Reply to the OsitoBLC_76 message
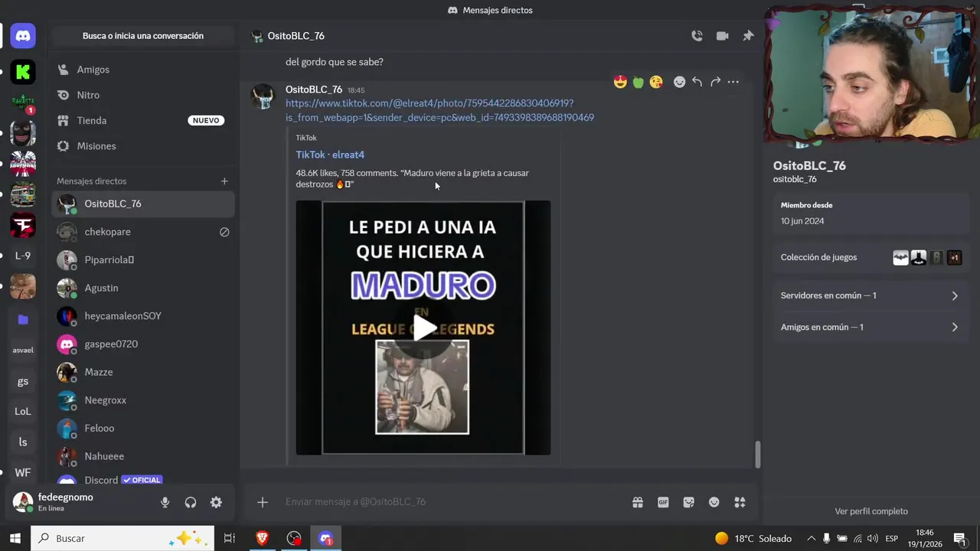The image size is (980, 551). point(697,82)
